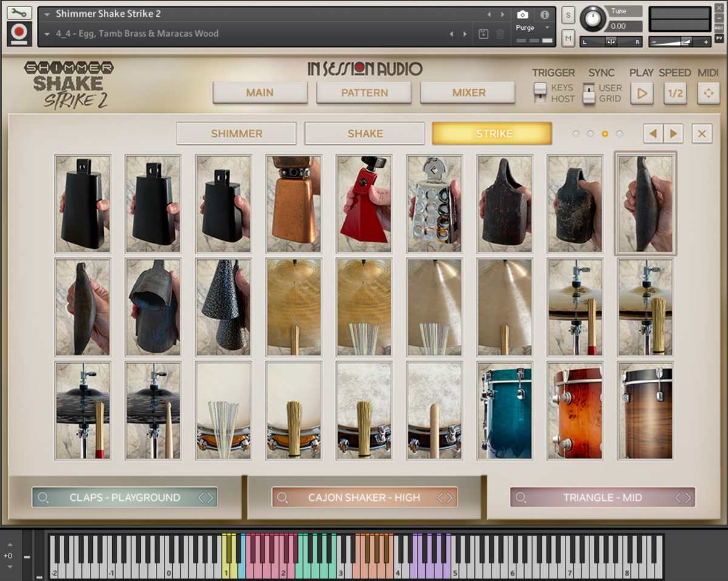Click the magnifier on Cajon Shaker - High

(283, 497)
